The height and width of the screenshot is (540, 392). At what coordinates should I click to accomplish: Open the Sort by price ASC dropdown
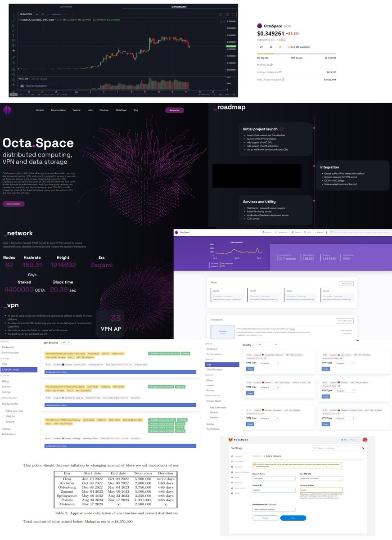coord(66,342)
